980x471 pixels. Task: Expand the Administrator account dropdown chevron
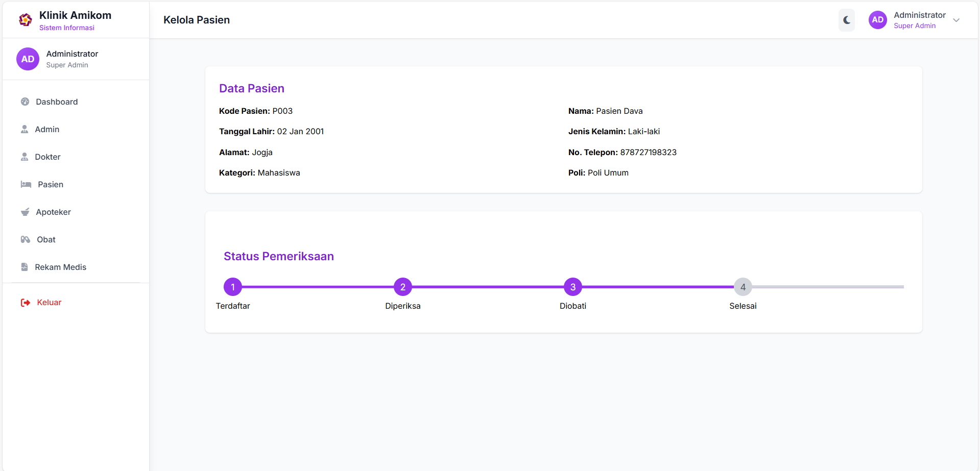click(957, 20)
